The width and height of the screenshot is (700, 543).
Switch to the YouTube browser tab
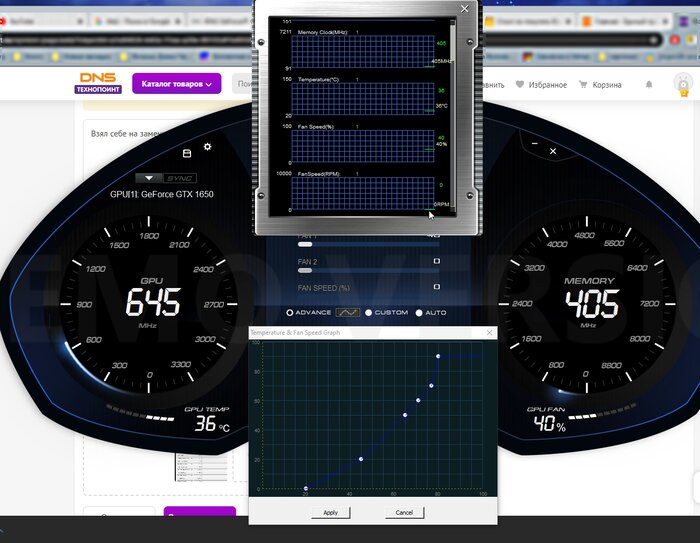coord(41,21)
